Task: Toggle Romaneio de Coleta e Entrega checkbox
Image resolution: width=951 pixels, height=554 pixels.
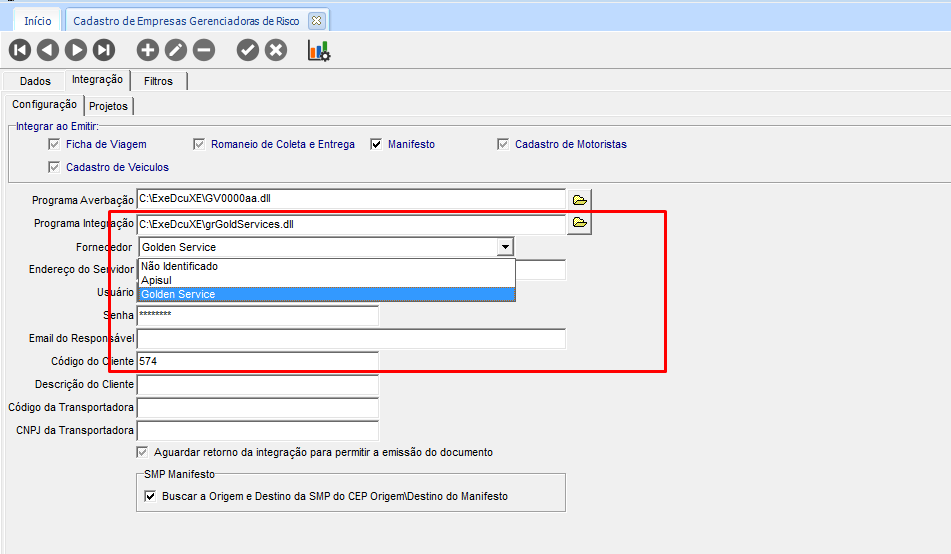Action: click(x=199, y=144)
